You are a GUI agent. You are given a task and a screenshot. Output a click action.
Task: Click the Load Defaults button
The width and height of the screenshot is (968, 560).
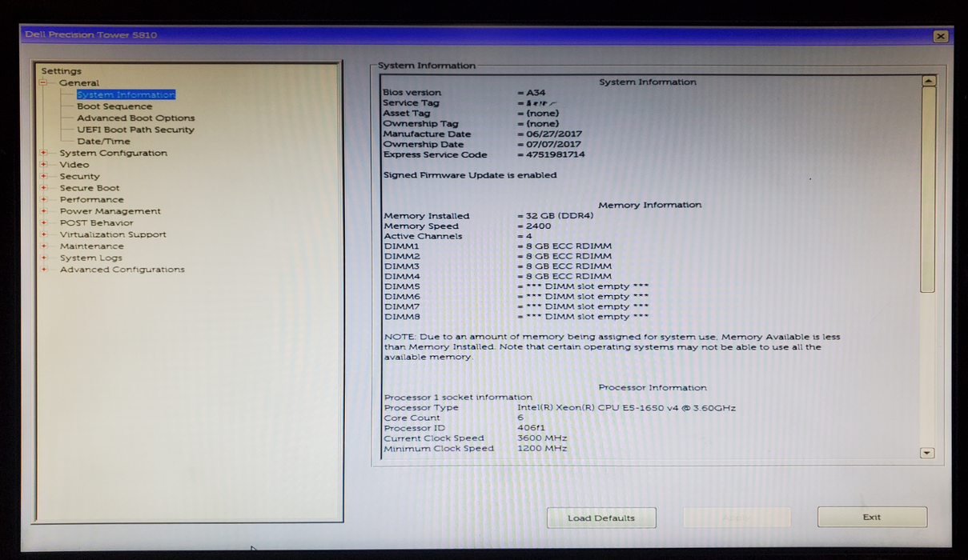pos(601,518)
